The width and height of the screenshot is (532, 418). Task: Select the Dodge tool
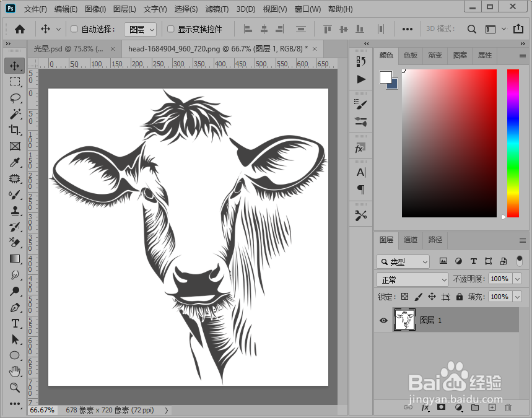pos(15,291)
